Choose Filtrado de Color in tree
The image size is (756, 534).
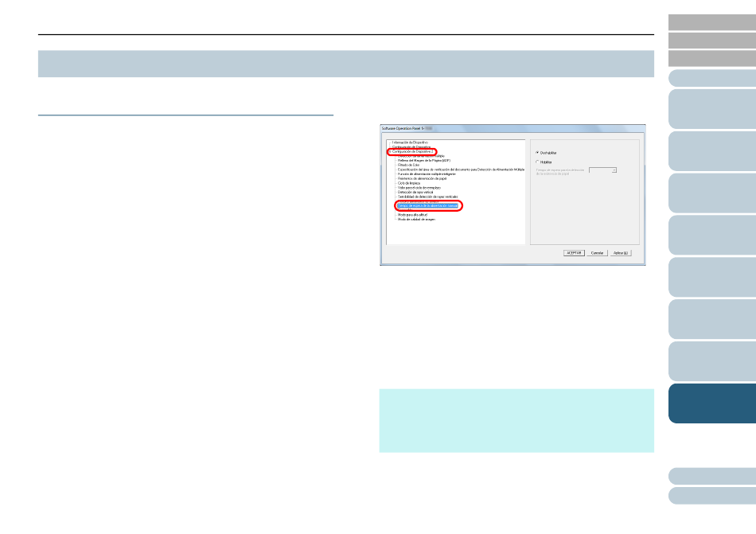coord(409,165)
